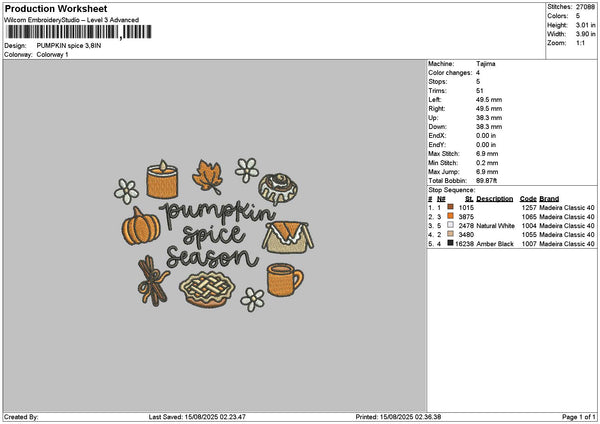Select the Amber Black color swatch
Image resolution: width=600 pixels, height=424 pixels.
pyautogui.click(x=450, y=243)
